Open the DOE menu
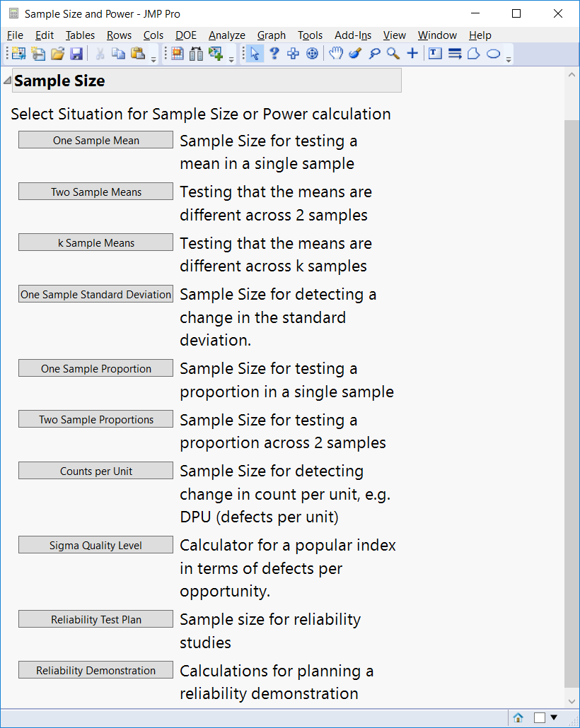This screenshot has width=580, height=728. (x=185, y=35)
